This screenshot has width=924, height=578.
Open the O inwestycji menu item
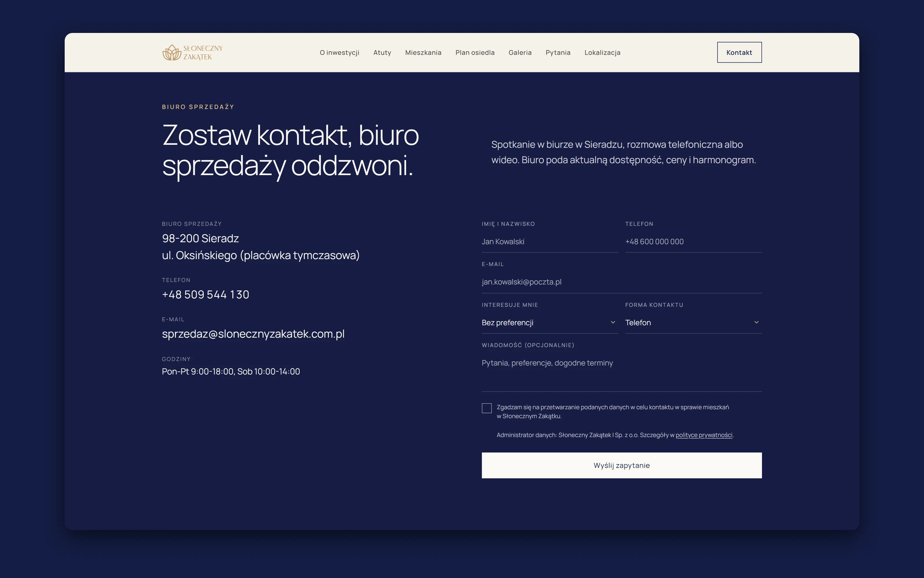[340, 52]
